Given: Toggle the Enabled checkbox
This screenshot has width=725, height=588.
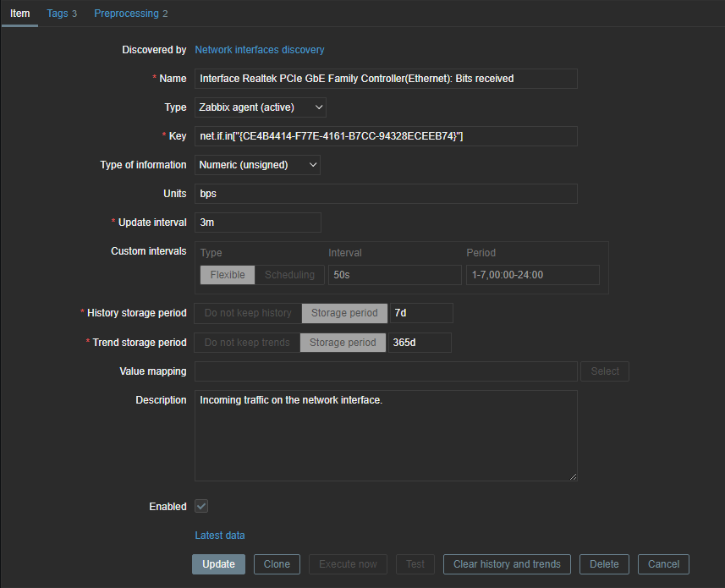Looking at the screenshot, I should click(201, 506).
